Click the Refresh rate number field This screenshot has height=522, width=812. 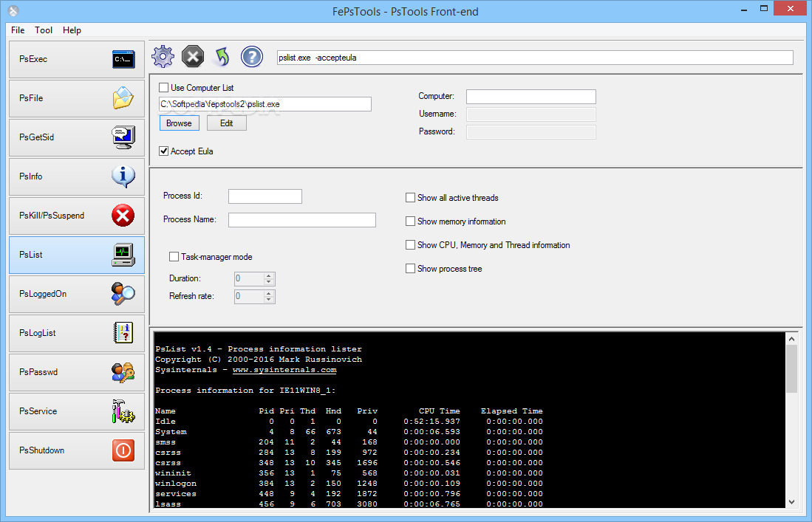tap(249, 296)
